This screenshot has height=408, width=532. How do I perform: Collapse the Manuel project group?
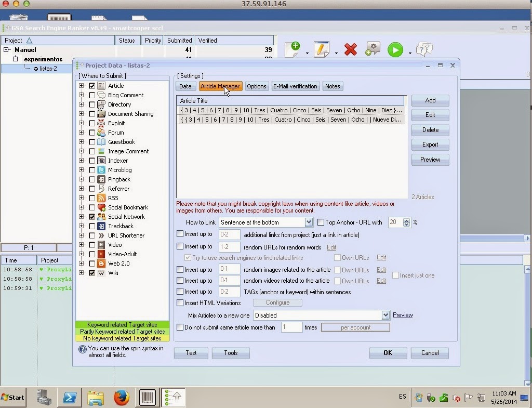(6, 49)
